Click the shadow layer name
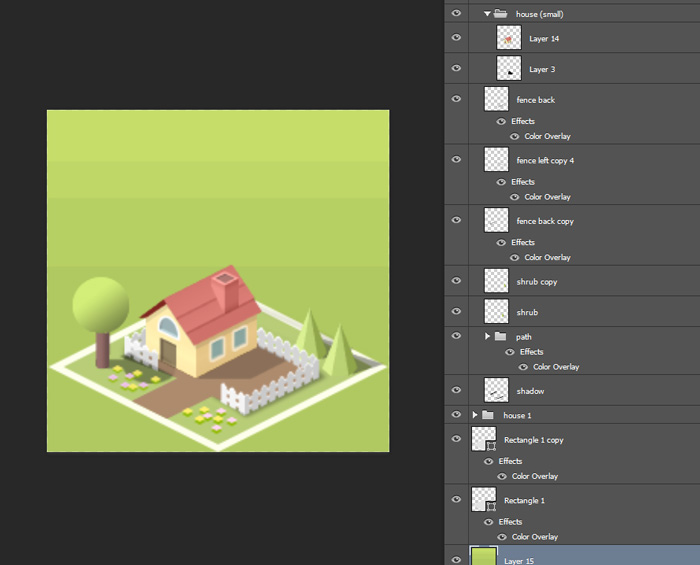The width and height of the screenshot is (700, 565). point(530,391)
